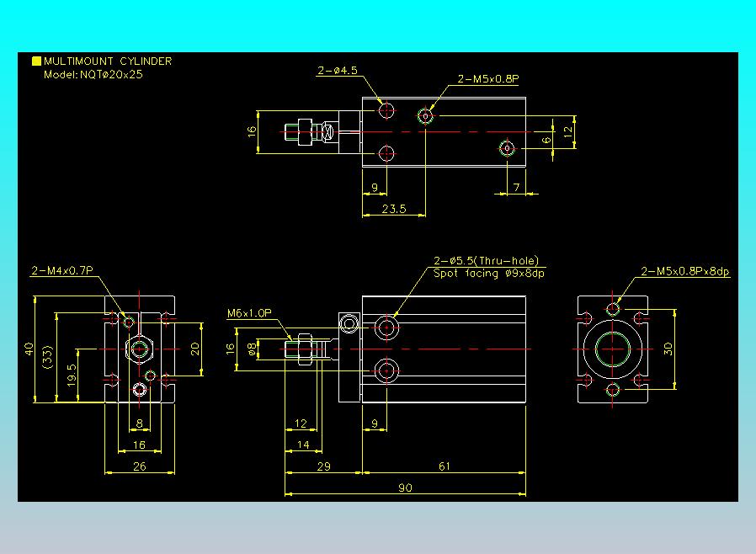This screenshot has height=554, width=756.
Task: Select the "Spot facing ø9x8dp" note
Action: click(489, 274)
